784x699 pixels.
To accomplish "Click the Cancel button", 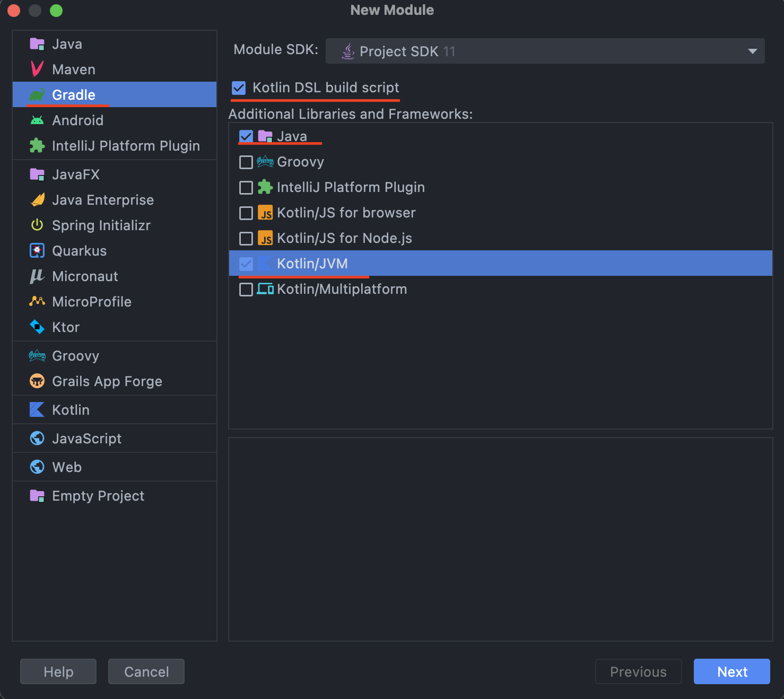I will pos(146,671).
